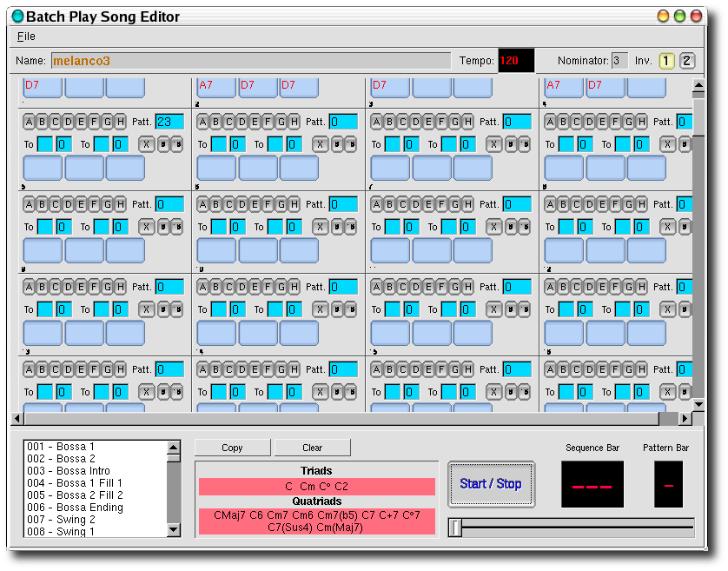Click the Copy button

pos(232,448)
